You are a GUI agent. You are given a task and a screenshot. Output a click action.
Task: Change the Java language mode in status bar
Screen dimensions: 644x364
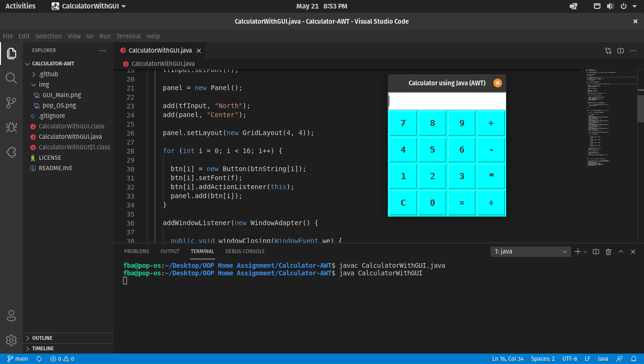tap(603, 359)
